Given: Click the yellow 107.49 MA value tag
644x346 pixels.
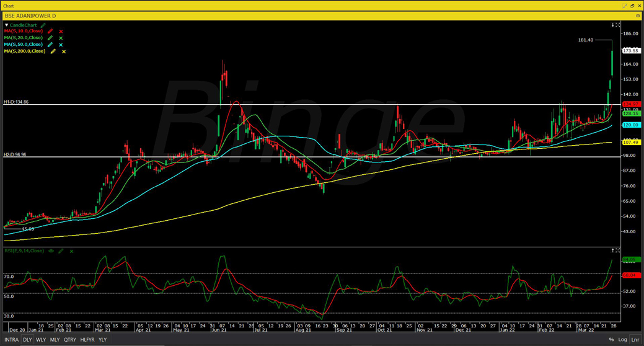Looking at the screenshot, I should click(631, 142).
